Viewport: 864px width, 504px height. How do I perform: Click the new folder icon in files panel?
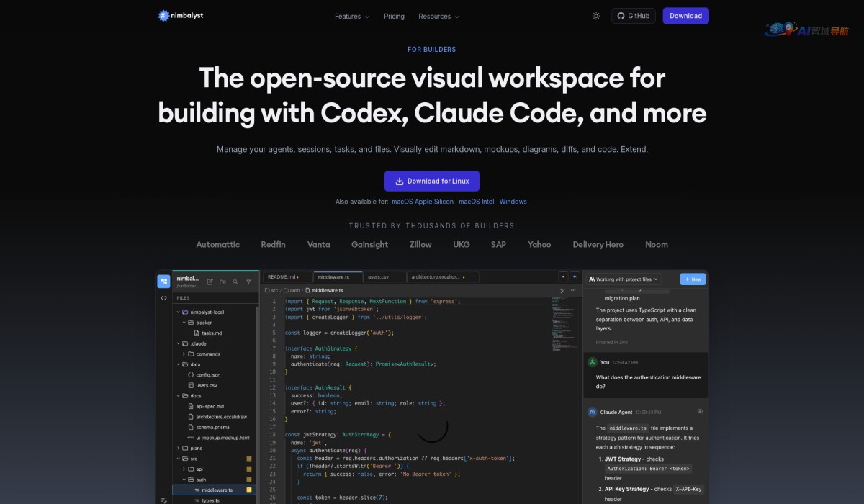pos(222,282)
